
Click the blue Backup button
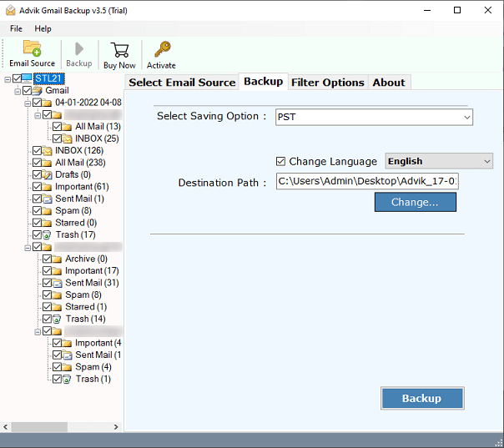click(422, 398)
